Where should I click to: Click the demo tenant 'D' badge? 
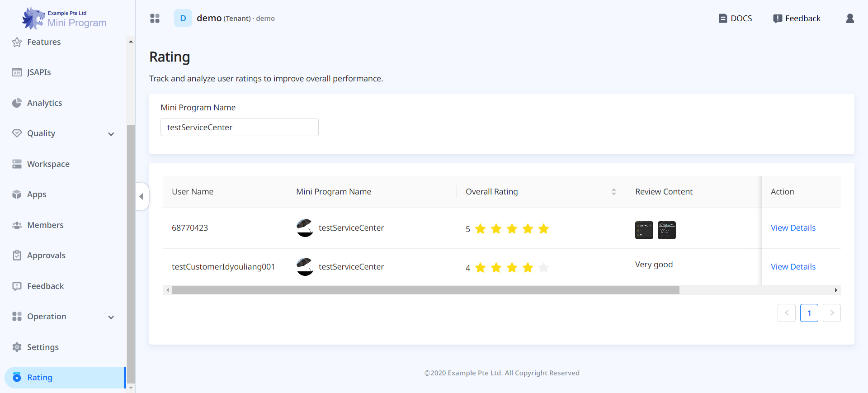click(183, 19)
